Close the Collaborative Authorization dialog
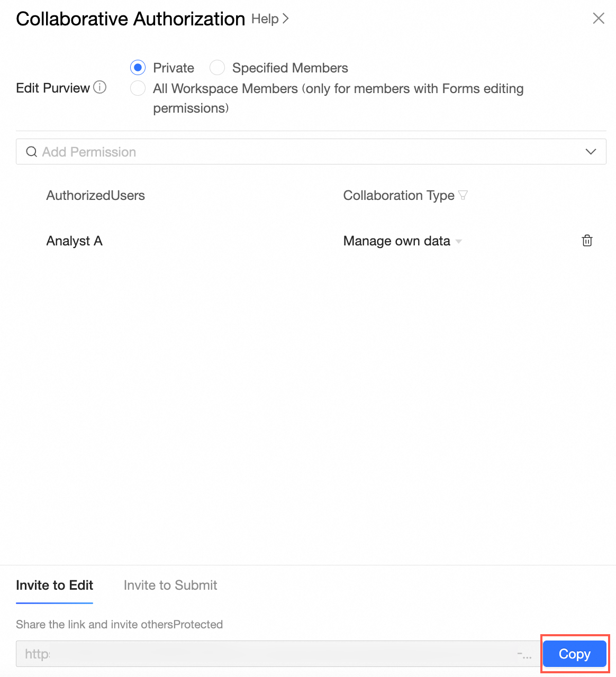The image size is (616, 677). [599, 19]
